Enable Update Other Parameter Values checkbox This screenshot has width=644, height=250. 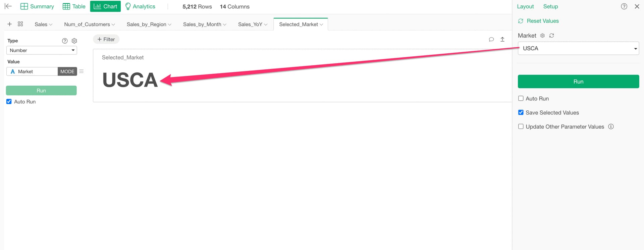tap(521, 127)
